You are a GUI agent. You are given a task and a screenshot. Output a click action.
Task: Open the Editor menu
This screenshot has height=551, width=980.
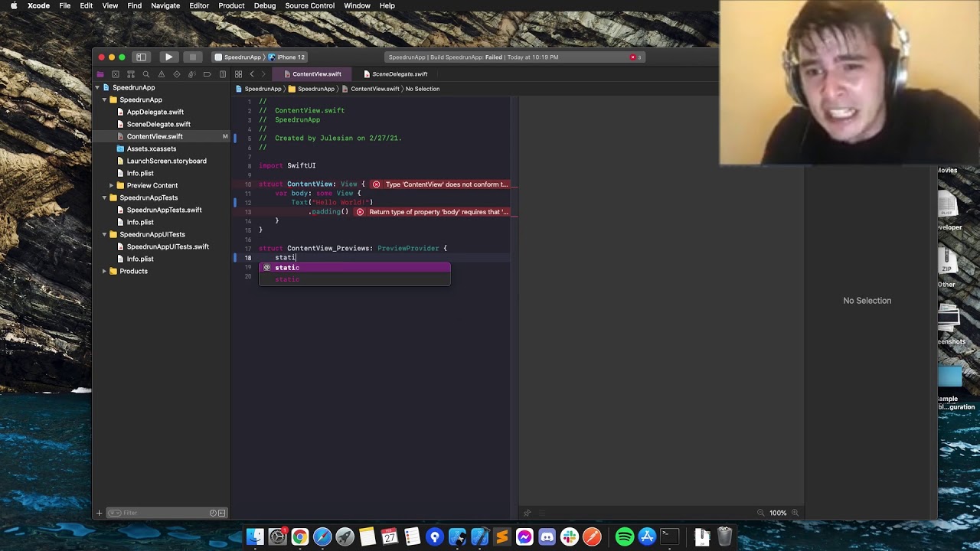coord(199,5)
